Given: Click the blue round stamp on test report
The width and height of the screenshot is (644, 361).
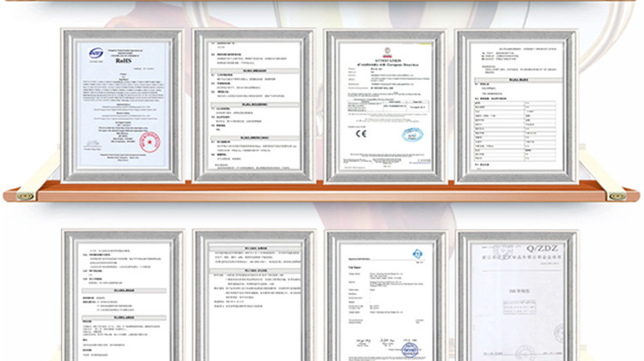Looking at the screenshot, I should tap(410, 350).
